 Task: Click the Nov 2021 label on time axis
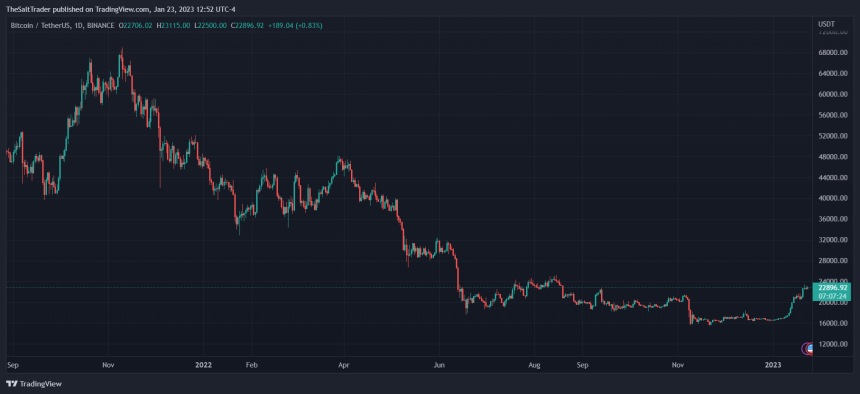click(108, 364)
